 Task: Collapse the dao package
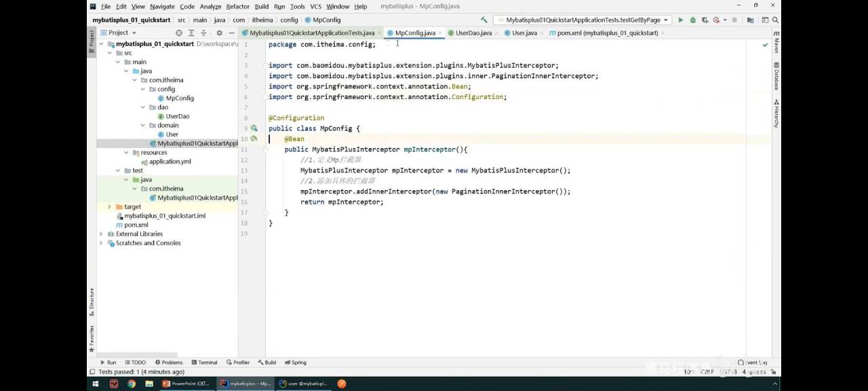[x=142, y=107]
